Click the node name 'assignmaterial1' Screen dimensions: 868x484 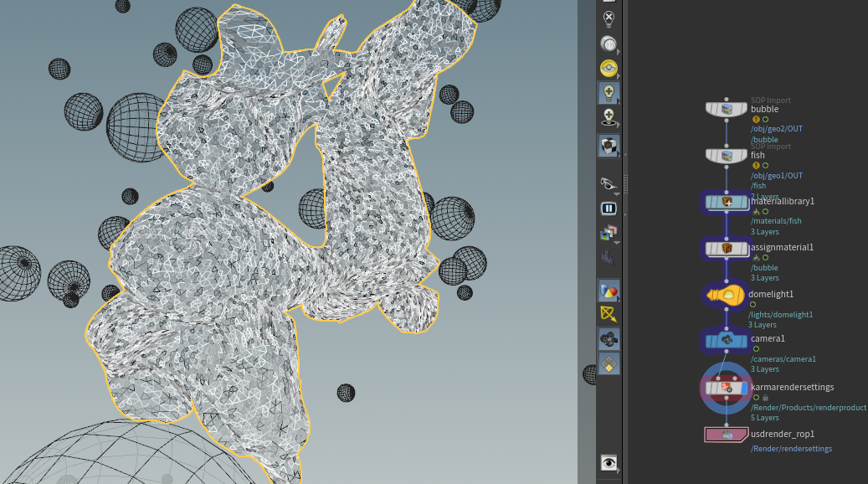pyautogui.click(x=782, y=248)
